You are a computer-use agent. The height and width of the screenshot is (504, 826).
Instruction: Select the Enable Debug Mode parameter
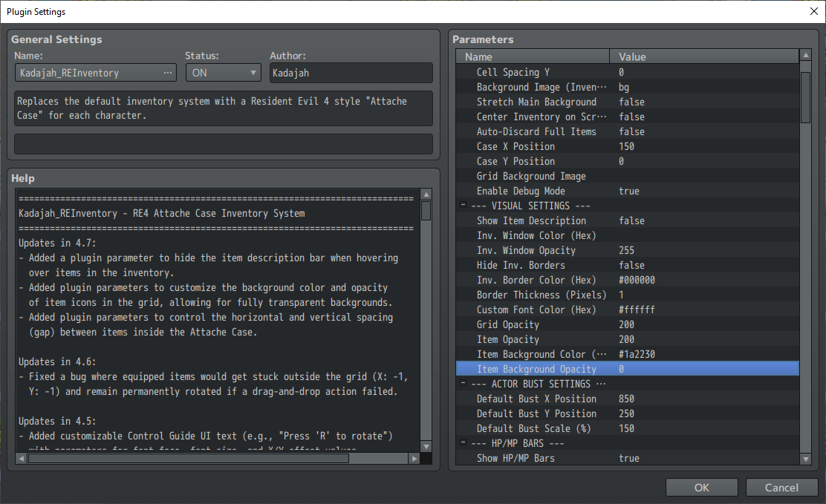pos(628,191)
